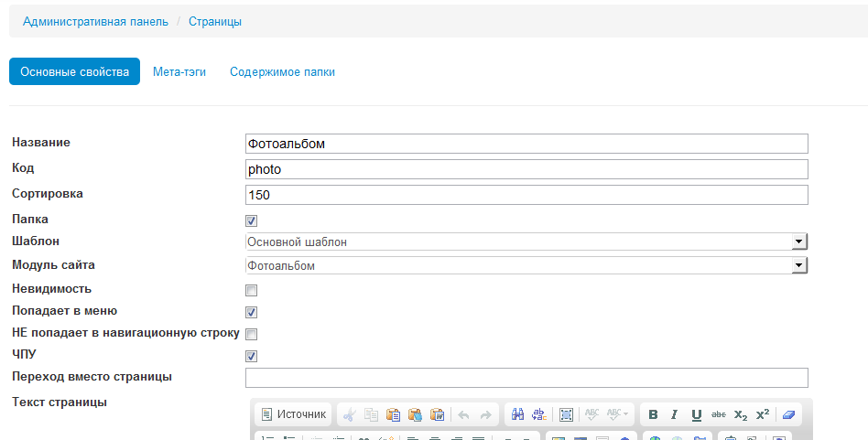868x440 pixels.
Task: Click the Модуль сайта label
Action: pos(53,264)
